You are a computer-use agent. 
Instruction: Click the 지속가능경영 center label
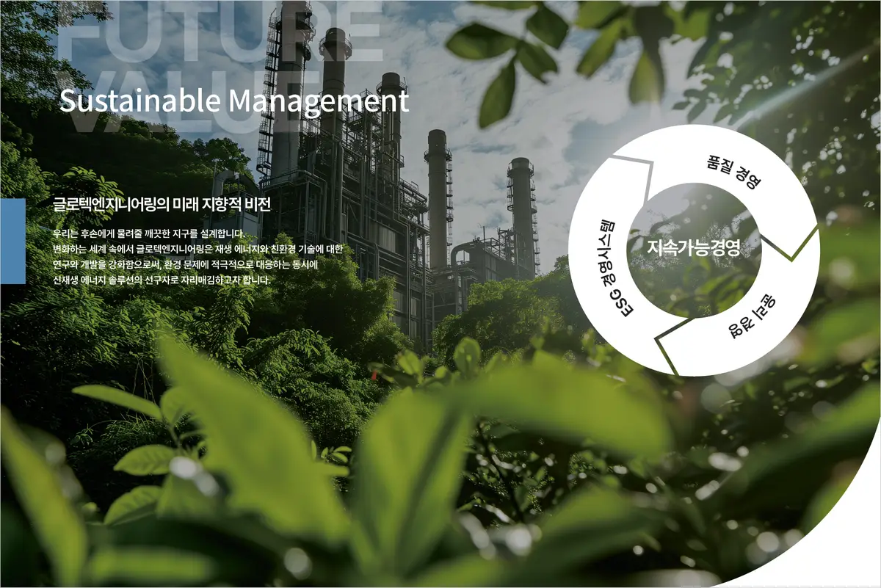pyautogui.click(x=694, y=248)
